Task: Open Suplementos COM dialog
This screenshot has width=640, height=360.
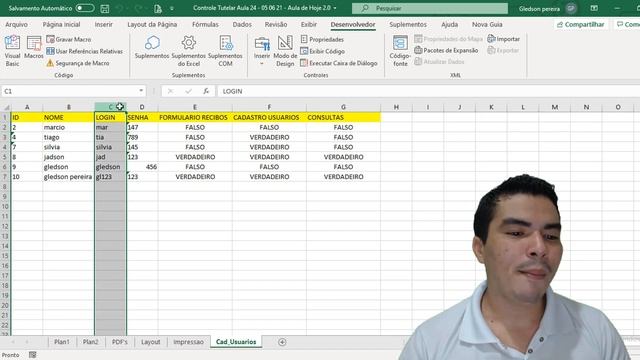Action: point(225,51)
